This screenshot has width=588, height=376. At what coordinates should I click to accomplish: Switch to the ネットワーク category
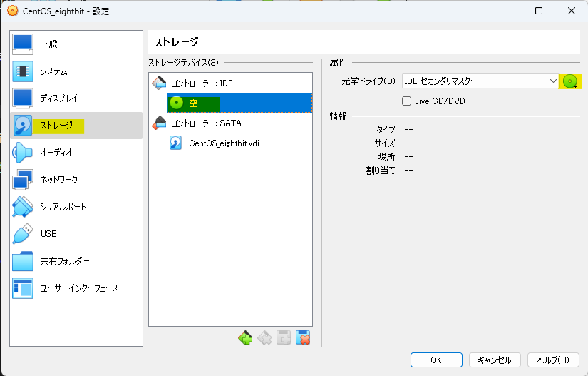(59, 179)
